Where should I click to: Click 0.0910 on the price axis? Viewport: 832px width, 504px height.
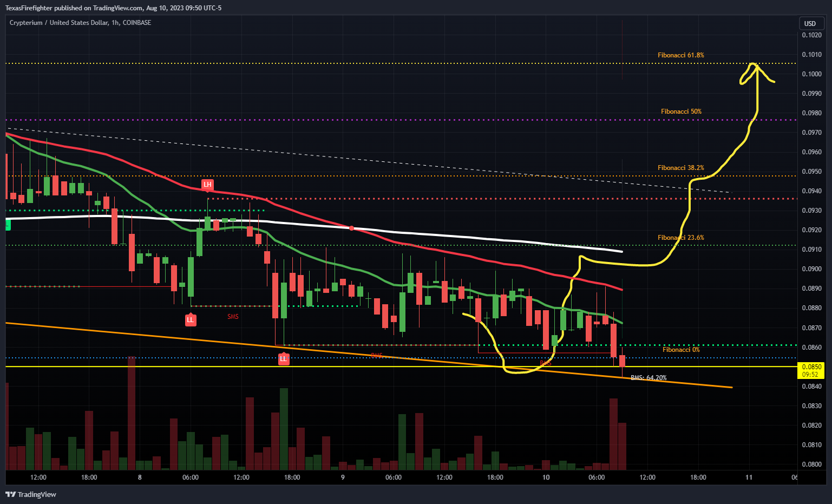pos(811,250)
